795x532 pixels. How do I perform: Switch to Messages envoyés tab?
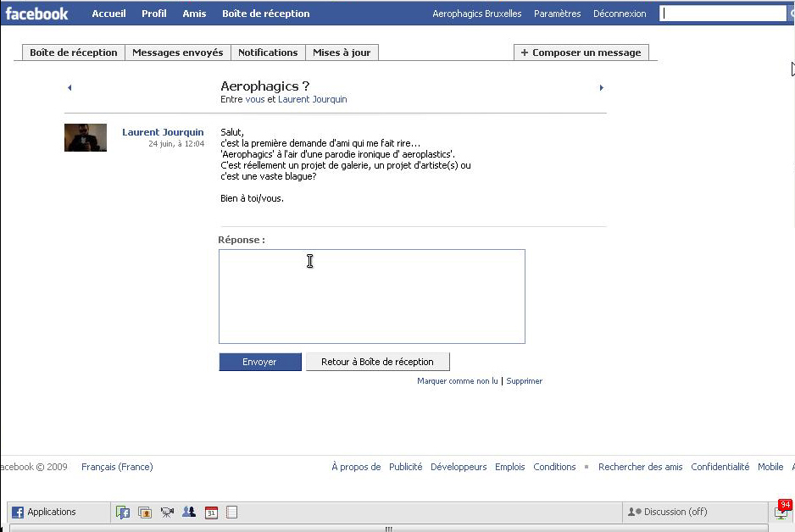(x=178, y=53)
